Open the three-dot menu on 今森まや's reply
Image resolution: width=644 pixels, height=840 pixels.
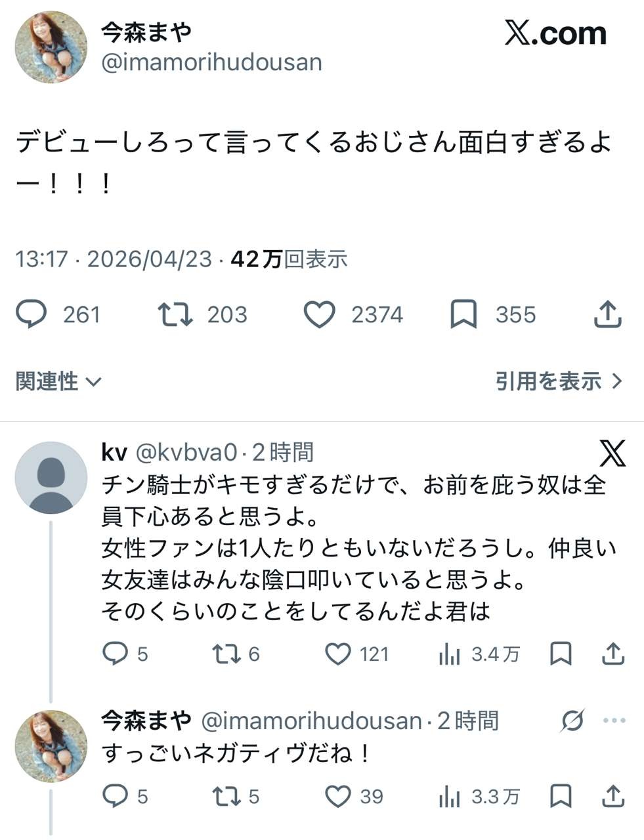click(614, 721)
